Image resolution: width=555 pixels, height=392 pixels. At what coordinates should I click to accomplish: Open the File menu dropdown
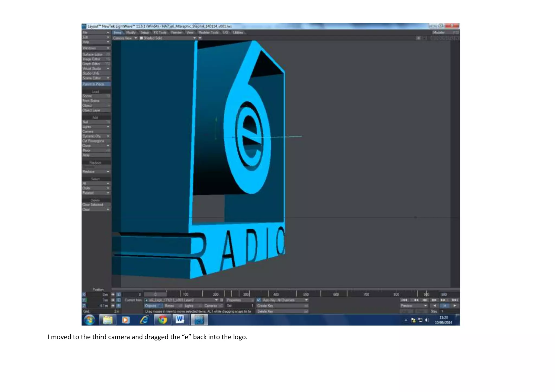pos(96,32)
